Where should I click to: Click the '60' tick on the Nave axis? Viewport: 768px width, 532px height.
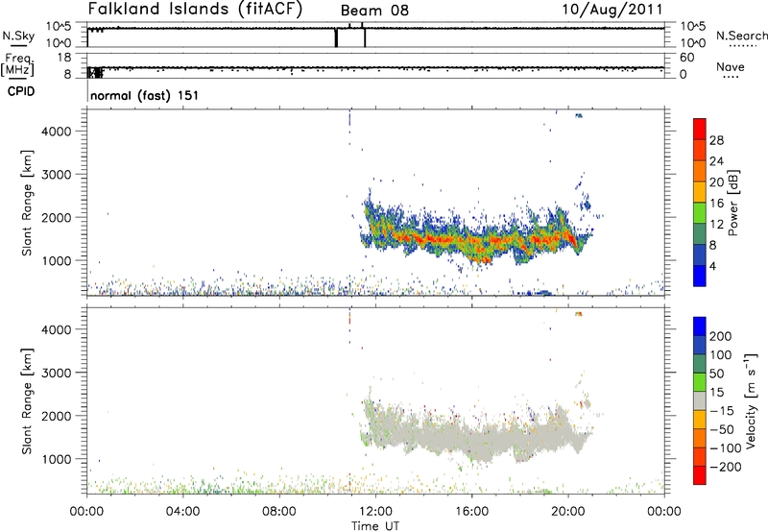[x=686, y=58]
